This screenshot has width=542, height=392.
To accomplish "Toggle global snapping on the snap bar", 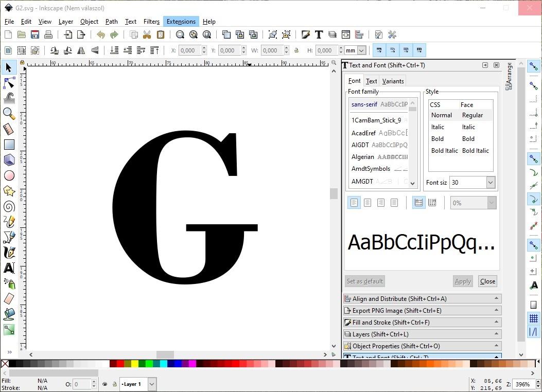I will (x=534, y=66).
